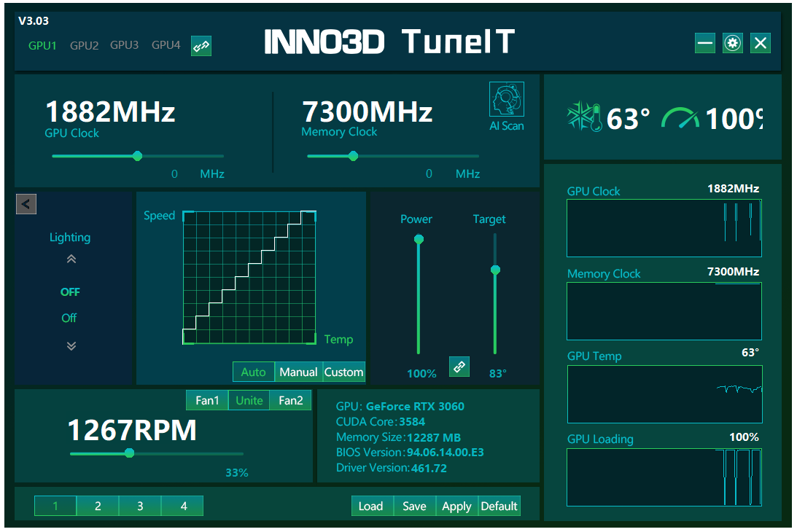Open settings with the gear icon
This screenshot has width=797, height=532.
[732, 43]
